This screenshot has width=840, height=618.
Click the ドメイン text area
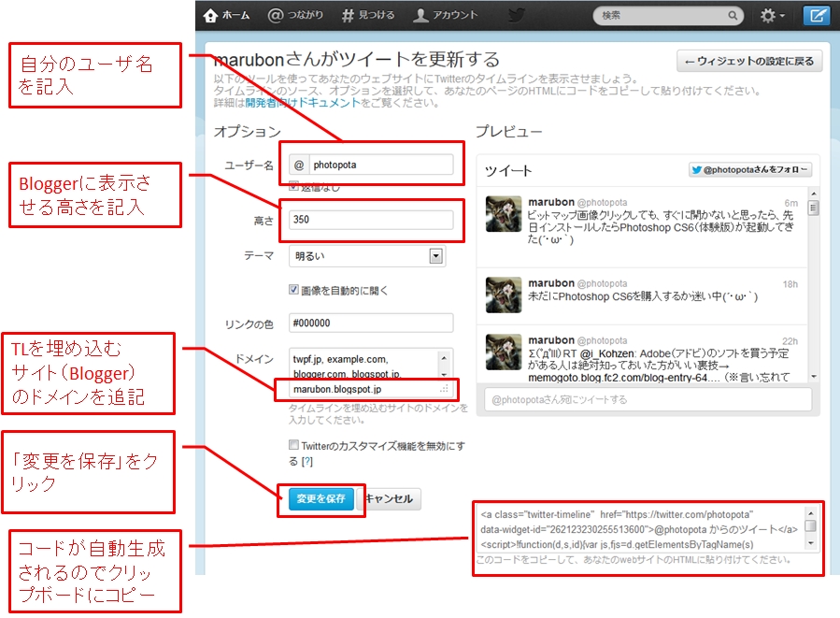364,374
